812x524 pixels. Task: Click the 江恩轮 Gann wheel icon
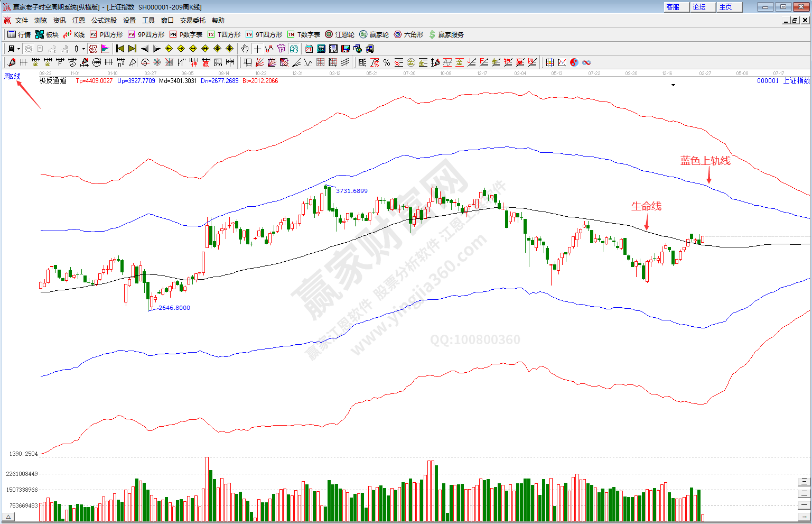click(340, 34)
